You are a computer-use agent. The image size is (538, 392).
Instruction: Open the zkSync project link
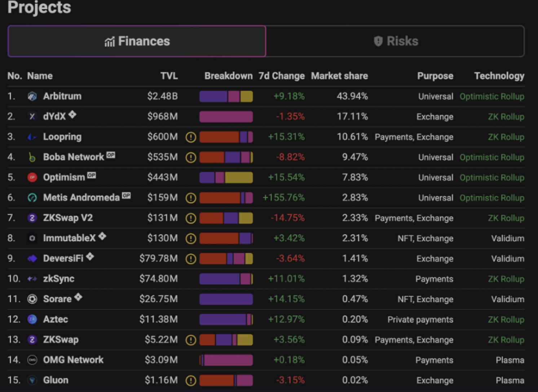point(58,279)
